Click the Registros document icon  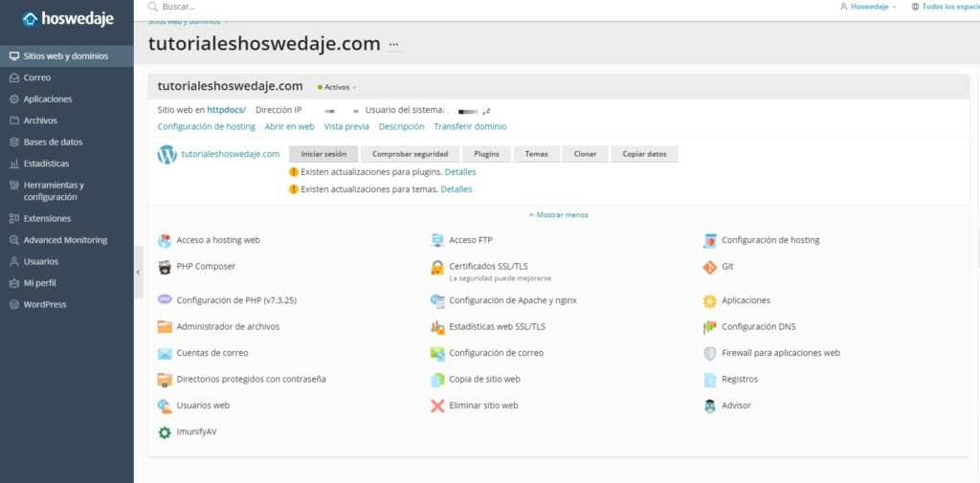click(x=710, y=380)
